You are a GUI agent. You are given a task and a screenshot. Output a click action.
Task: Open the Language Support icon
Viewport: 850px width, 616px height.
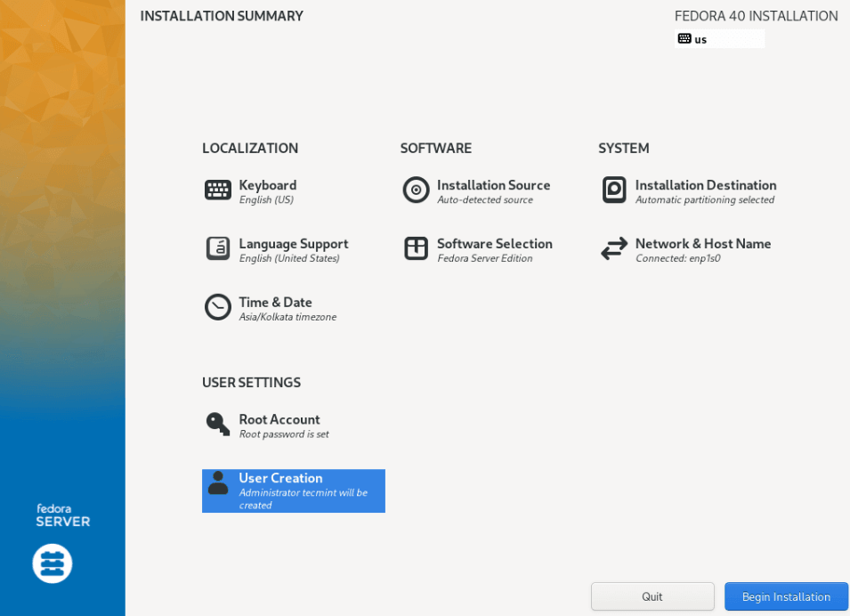pos(218,248)
